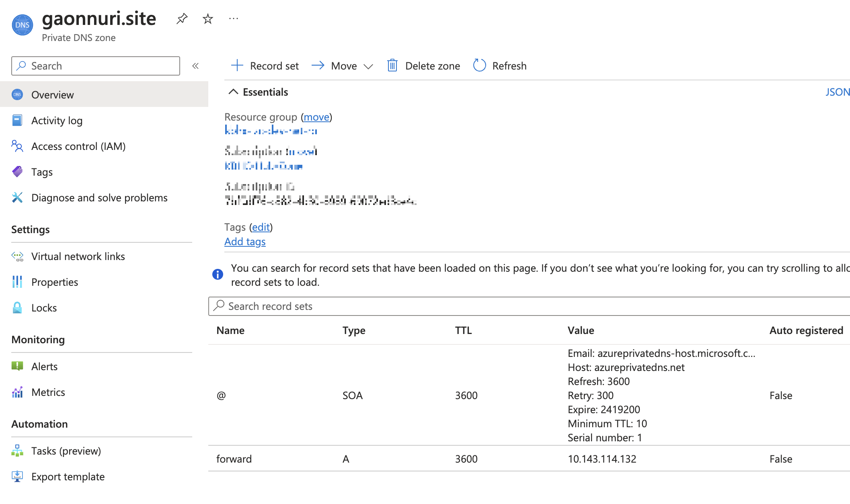Mark gaonnuri.site as favorite with star
This screenshot has height=504, width=850.
tap(207, 18)
